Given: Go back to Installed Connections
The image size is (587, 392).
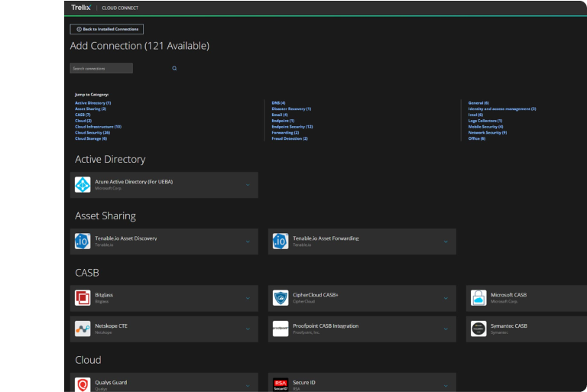Looking at the screenshot, I should (107, 29).
